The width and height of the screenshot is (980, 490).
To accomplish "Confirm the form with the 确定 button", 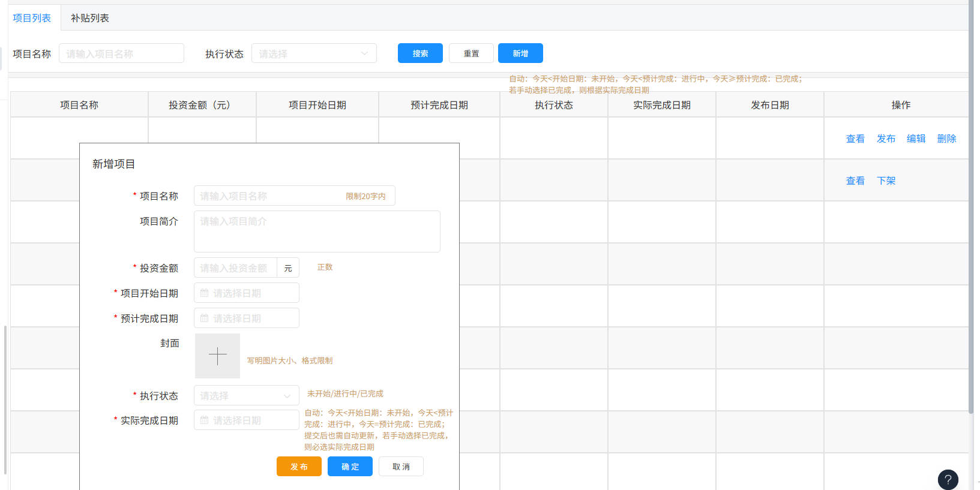I will point(350,467).
